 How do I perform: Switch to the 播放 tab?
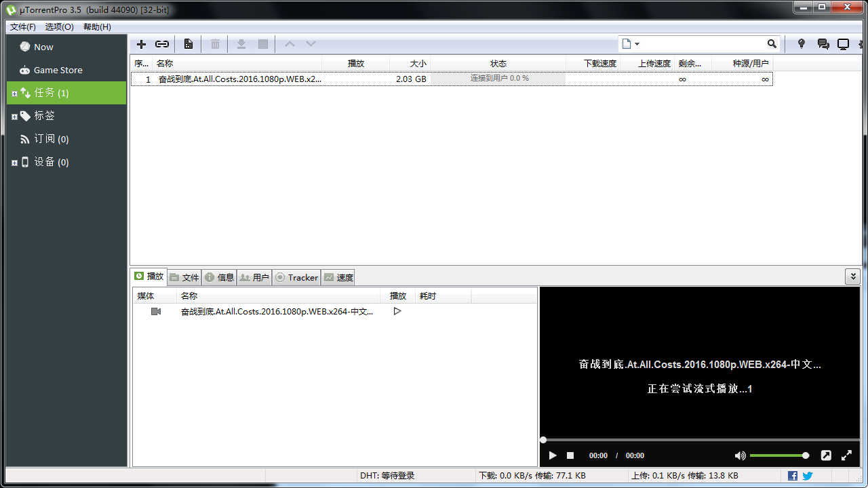[x=149, y=277]
